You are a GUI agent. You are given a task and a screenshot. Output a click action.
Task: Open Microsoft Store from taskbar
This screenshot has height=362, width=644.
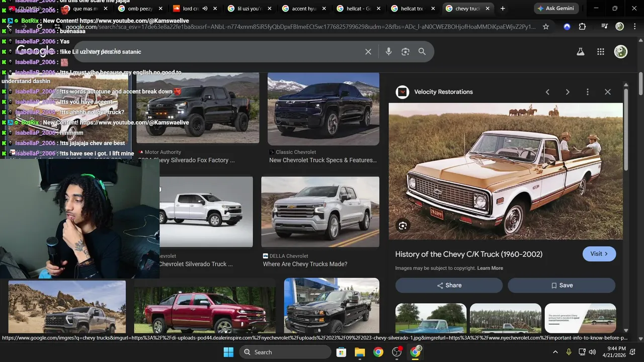pyautogui.click(x=341, y=352)
